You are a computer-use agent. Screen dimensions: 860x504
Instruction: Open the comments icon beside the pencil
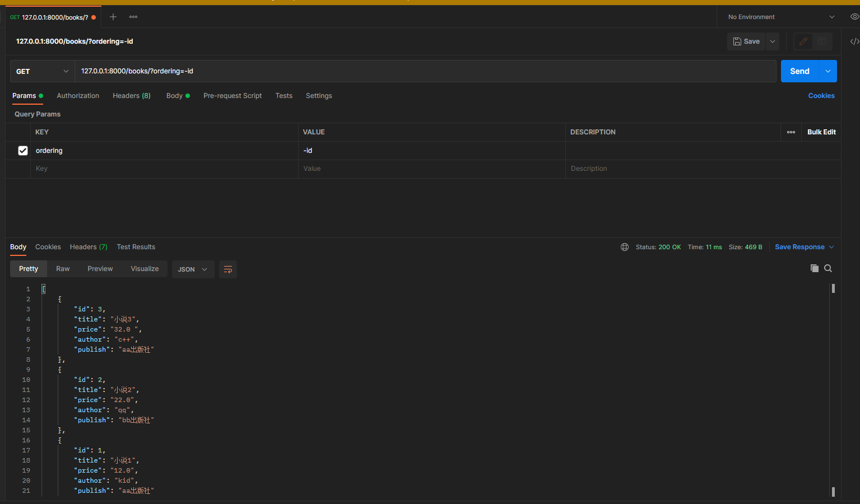[822, 41]
